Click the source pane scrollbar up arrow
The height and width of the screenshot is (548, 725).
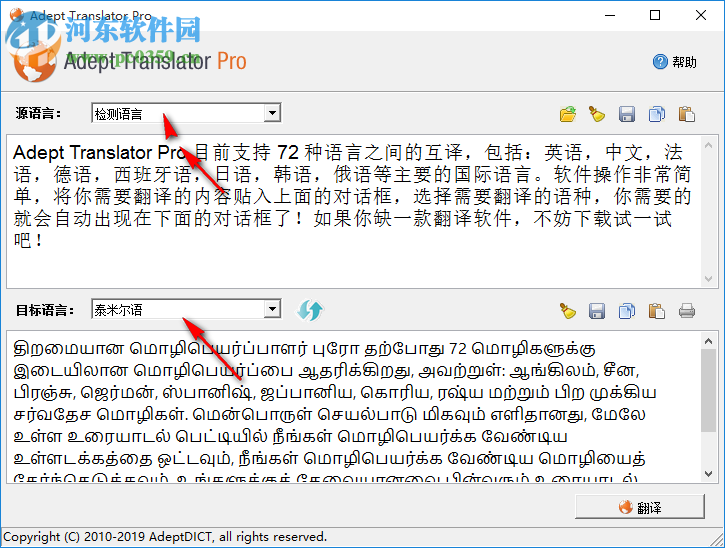point(708,145)
